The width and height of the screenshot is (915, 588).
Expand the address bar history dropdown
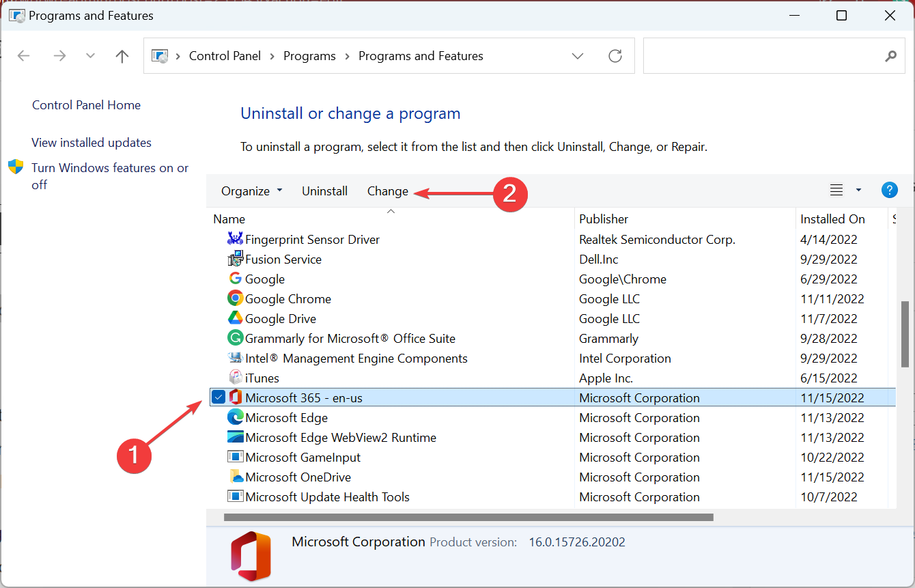pyautogui.click(x=578, y=56)
